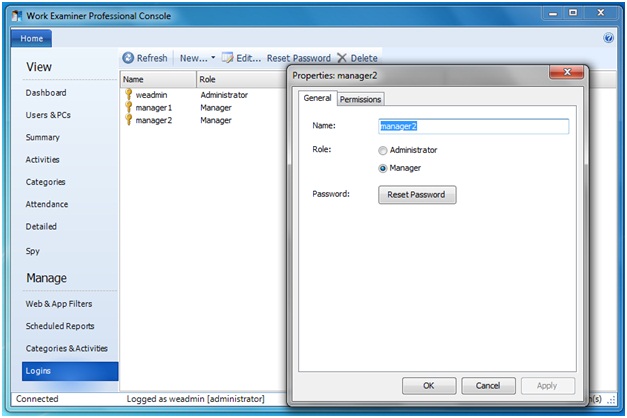627x418 pixels.
Task: Open the Summary view
Action: tap(42, 138)
